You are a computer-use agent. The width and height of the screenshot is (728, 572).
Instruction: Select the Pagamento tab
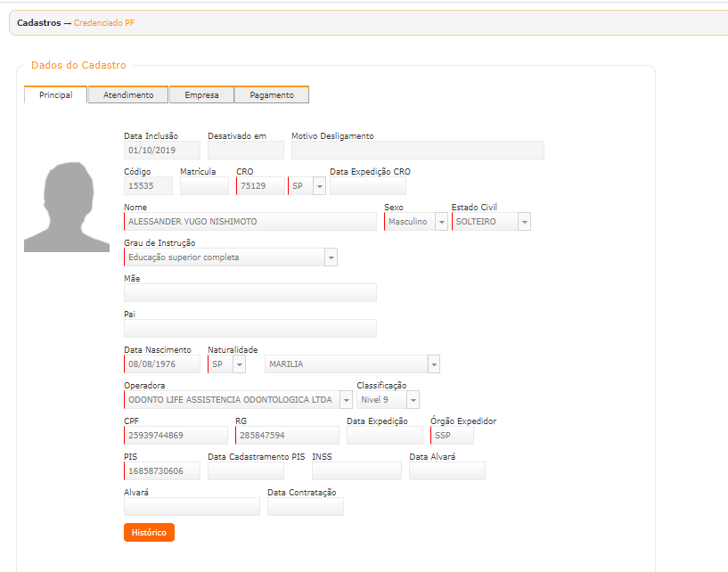[272, 95]
